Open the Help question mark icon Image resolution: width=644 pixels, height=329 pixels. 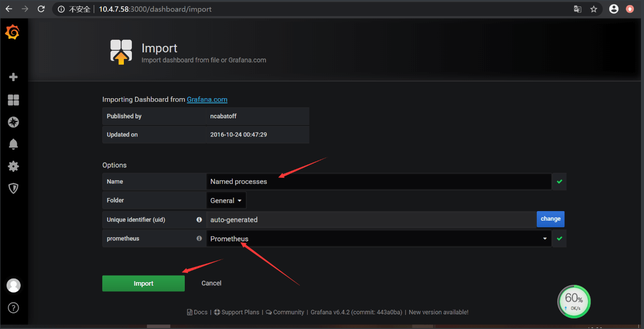pos(14,307)
